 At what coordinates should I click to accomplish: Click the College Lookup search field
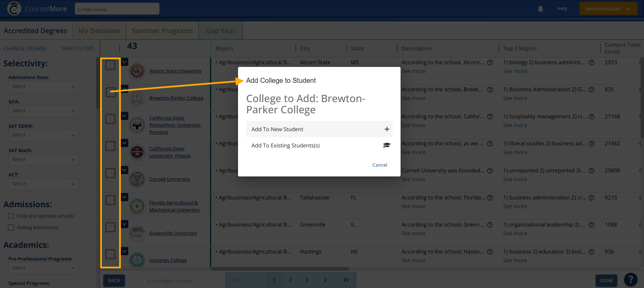click(117, 9)
